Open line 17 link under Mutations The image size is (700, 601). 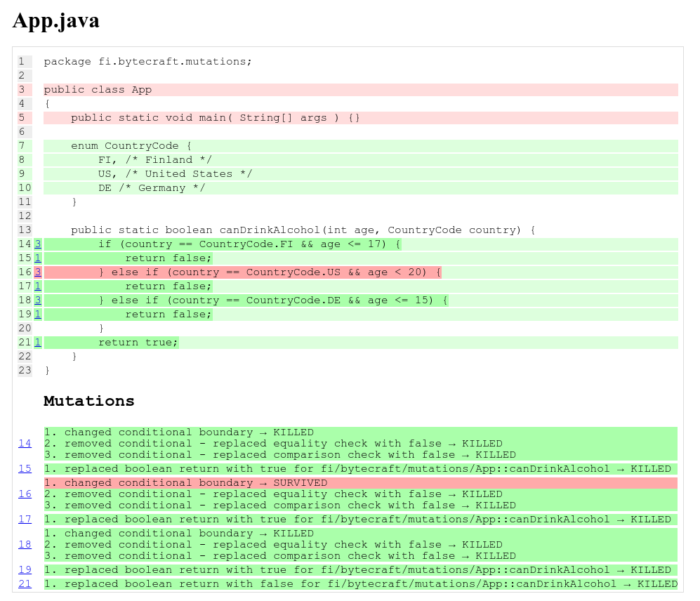pyautogui.click(x=25, y=519)
